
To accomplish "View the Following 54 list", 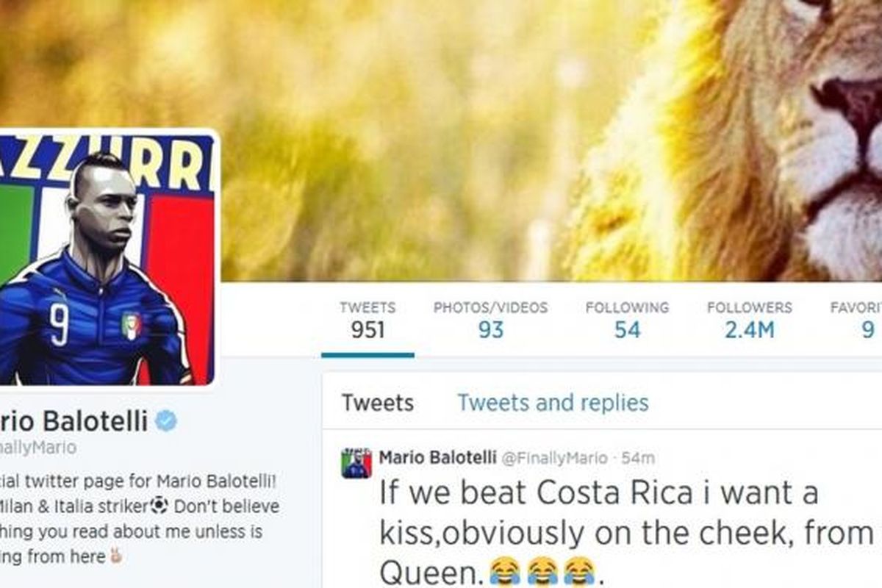I will [x=627, y=320].
